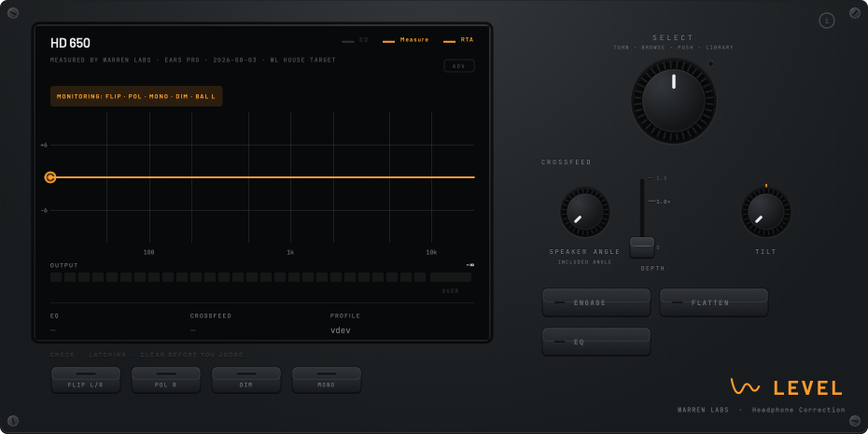Click the HD 650 headphone title
Image resolution: width=868 pixels, height=434 pixels.
[70, 43]
